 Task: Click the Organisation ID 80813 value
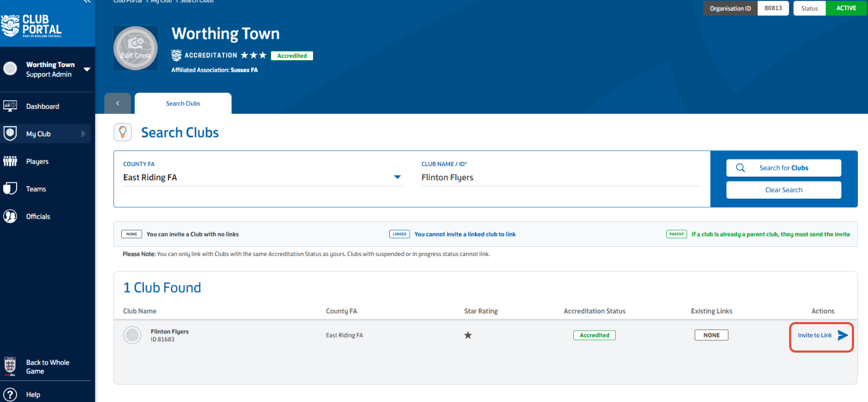pyautogui.click(x=774, y=8)
